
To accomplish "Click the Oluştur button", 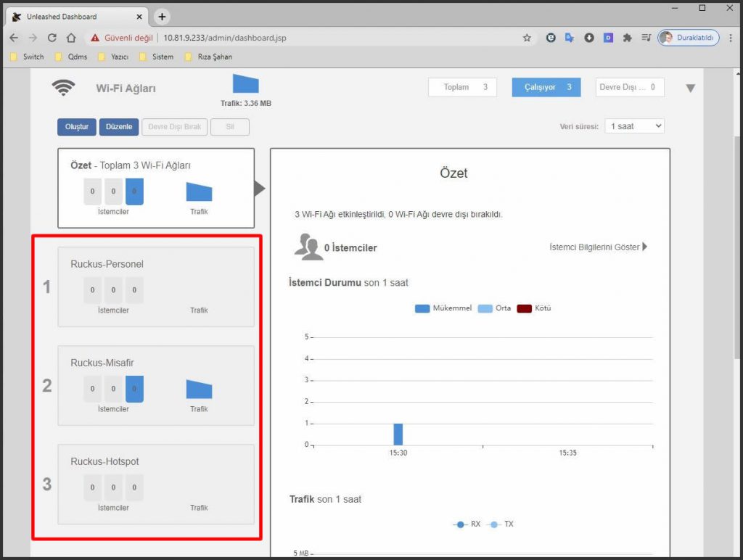I will (x=77, y=127).
